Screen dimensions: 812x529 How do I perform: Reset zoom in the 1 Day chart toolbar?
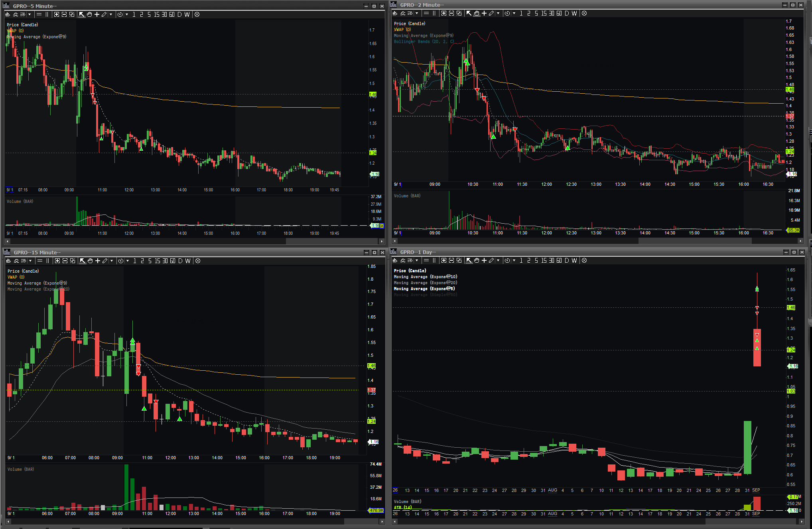point(459,260)
